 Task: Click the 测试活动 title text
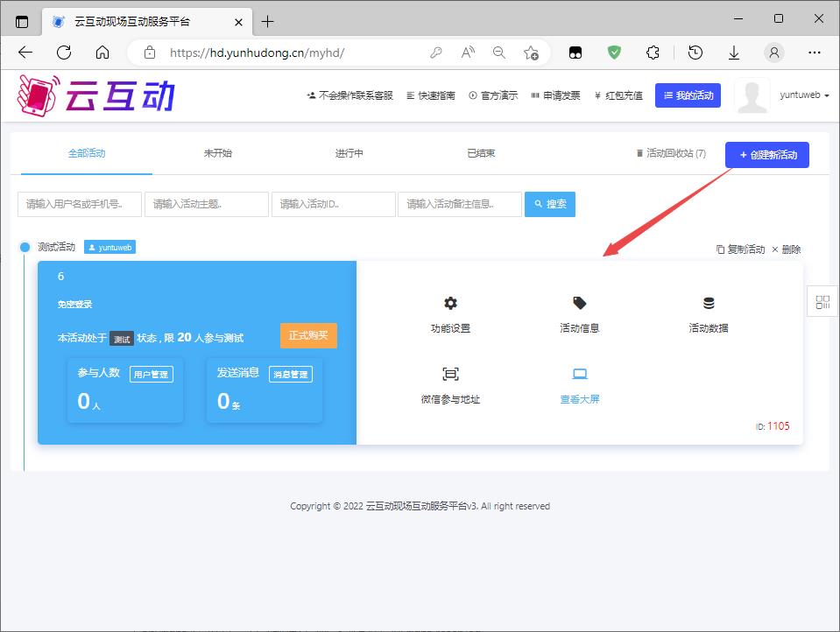[56, 247]
